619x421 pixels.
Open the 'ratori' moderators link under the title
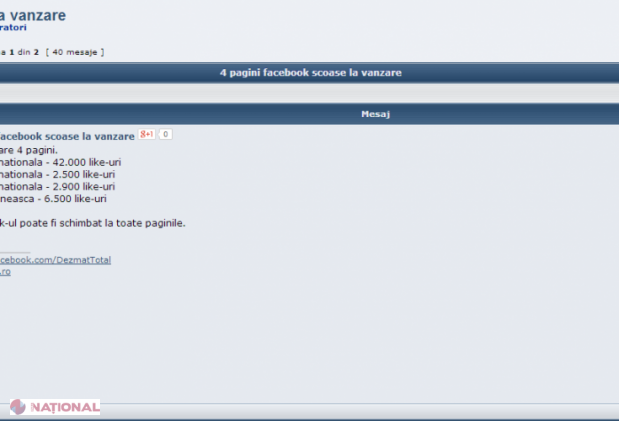[x=13, y=27]
